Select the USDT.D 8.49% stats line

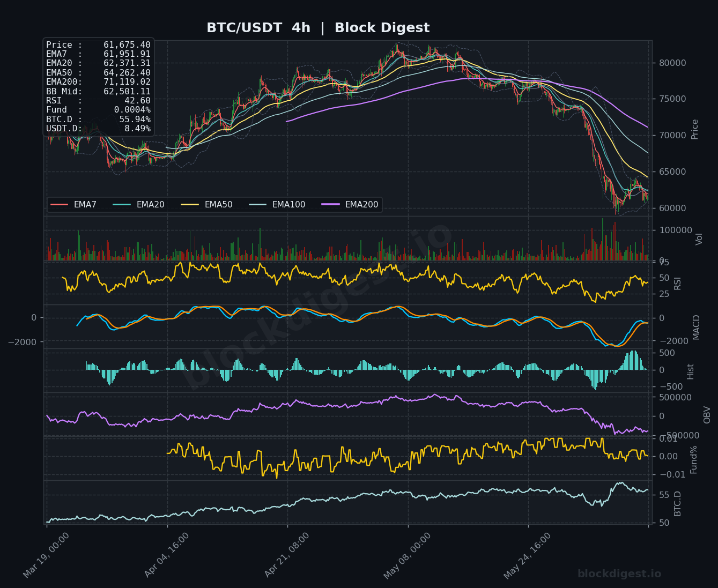[98, 129]
